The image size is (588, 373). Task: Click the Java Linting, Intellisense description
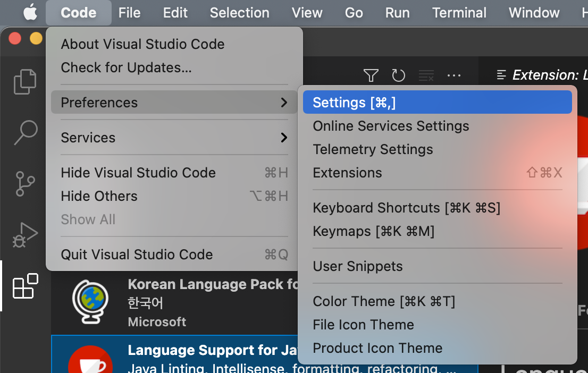292,368
